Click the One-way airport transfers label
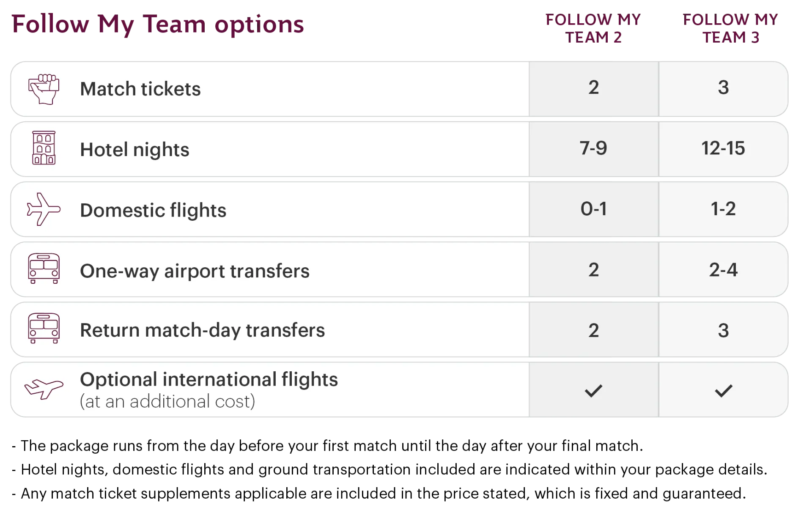The width and height of the screenshot is (812, 510). pyautogui.click(x=195, y=271)
